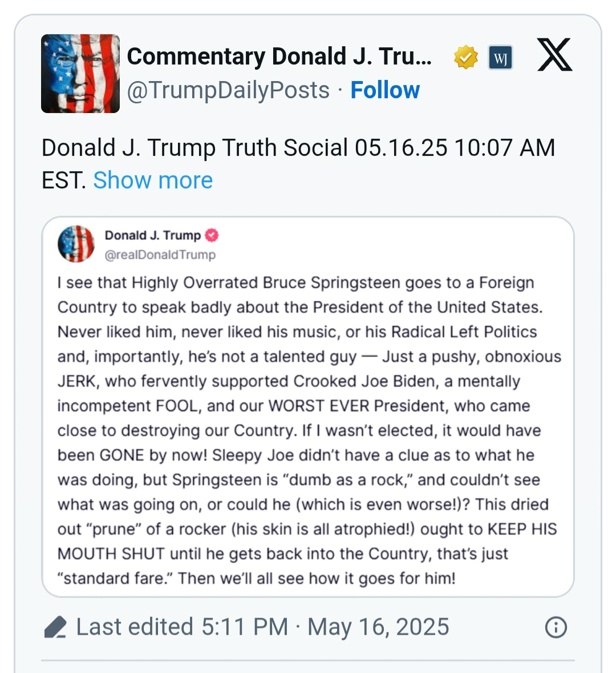
Task: Expand the tweet with Show more
Action: (153, 180)
